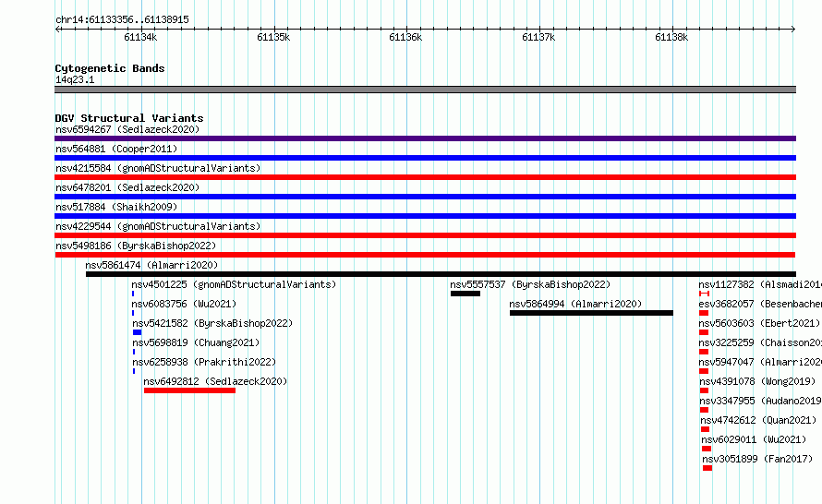
Task: Open nsv4215584 (gnomADStructuralVariants) label
Action: click(158, 168)
